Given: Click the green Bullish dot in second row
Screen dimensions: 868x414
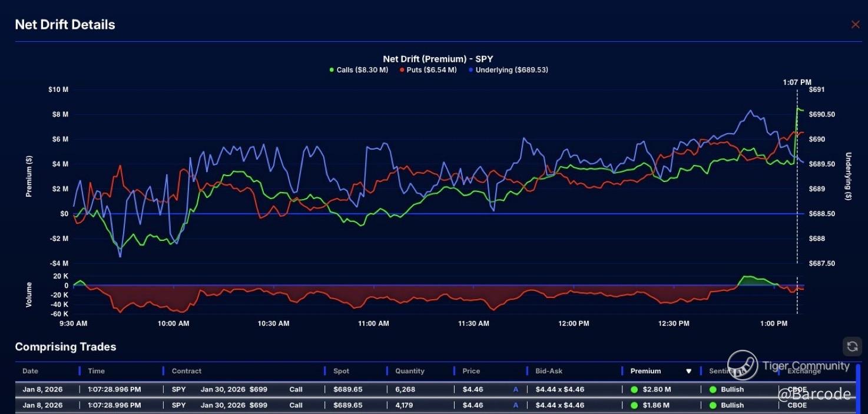Looking at the screenshot, I should point(713,405).
